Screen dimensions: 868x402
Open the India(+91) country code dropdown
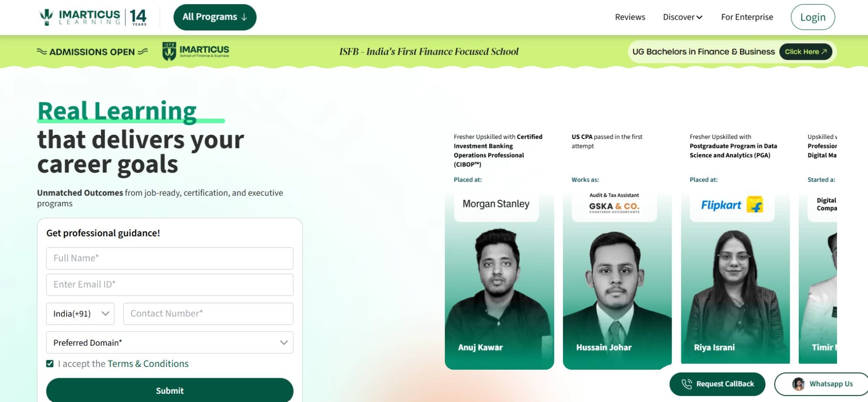pyautogui.click(x=80, y=314)
